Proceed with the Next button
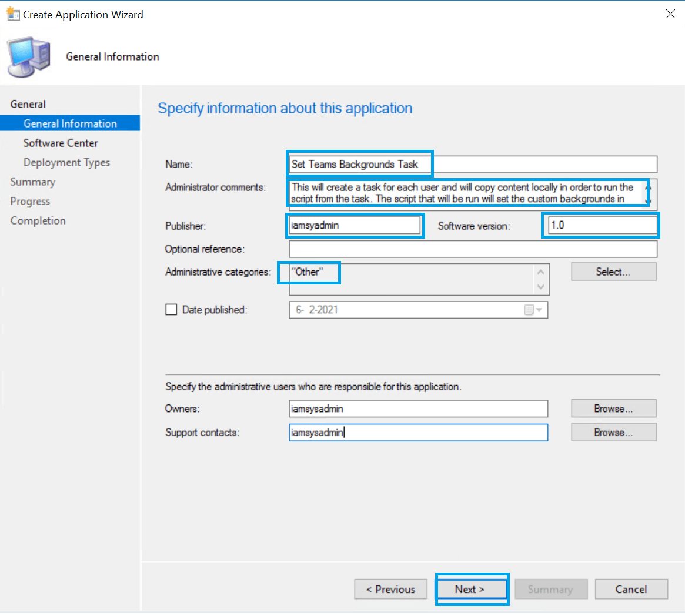Viewport: 685px width, 616px height. point(471,590)
